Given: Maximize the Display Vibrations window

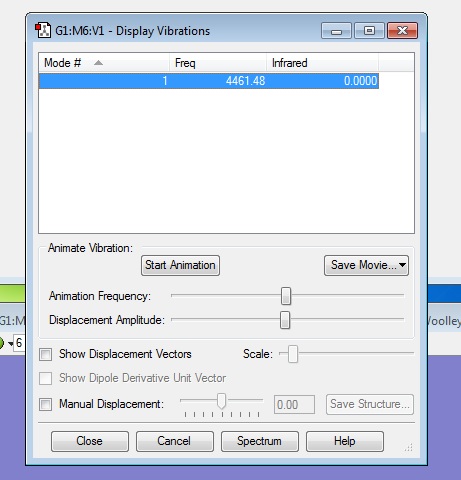Looking at the screenshot, I should click(369, 31).
